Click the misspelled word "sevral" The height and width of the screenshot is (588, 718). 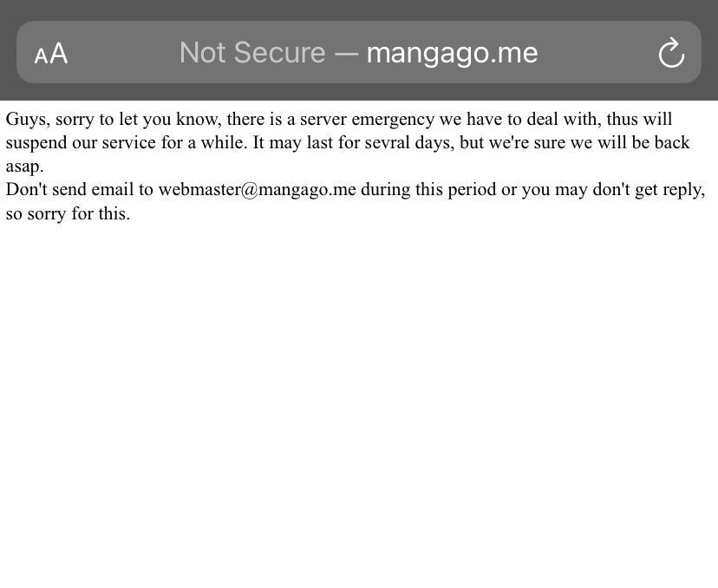pos(387,142)
